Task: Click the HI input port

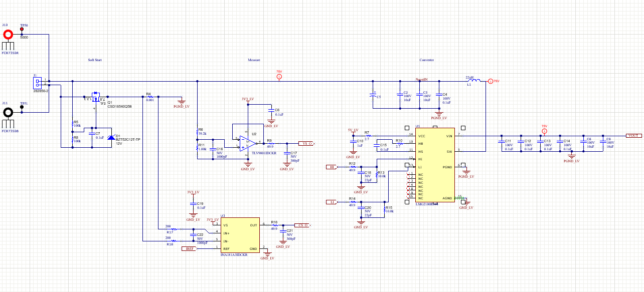Action: point(333,167)
